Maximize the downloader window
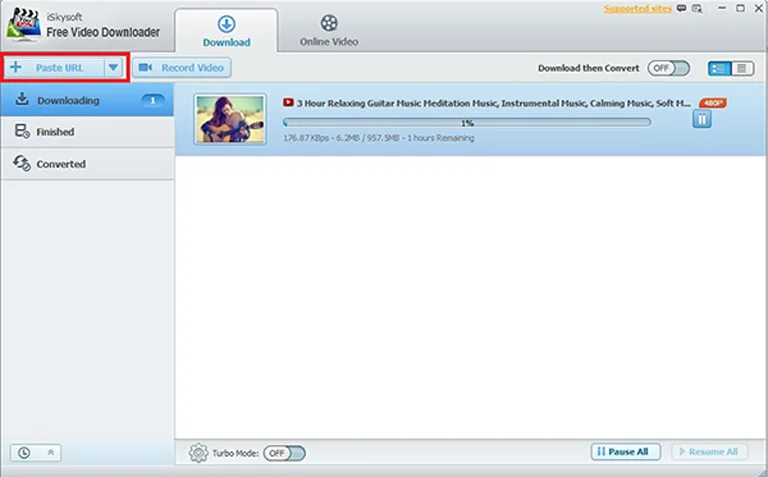The image size is (768, 477). [x=740, y=8]
